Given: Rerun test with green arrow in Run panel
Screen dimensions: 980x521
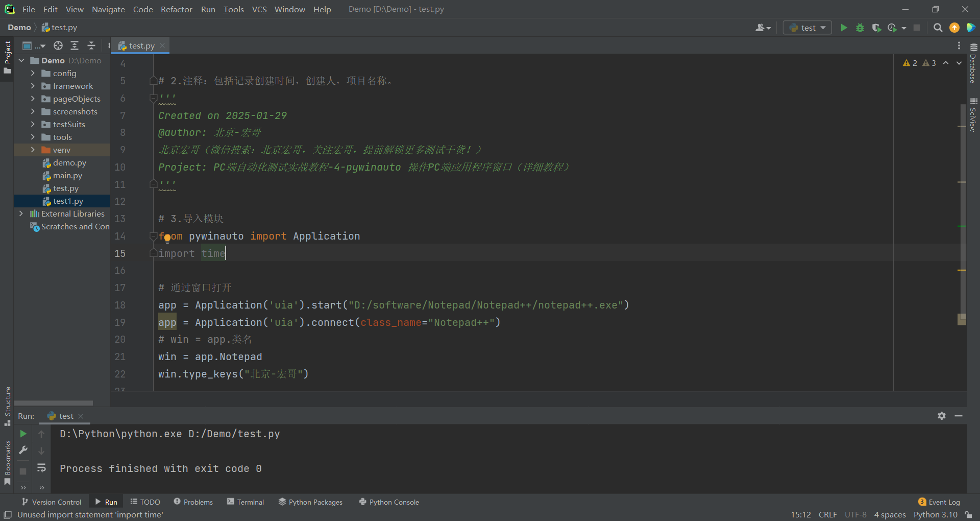Looking at the screenshot, I should [23, 434].
